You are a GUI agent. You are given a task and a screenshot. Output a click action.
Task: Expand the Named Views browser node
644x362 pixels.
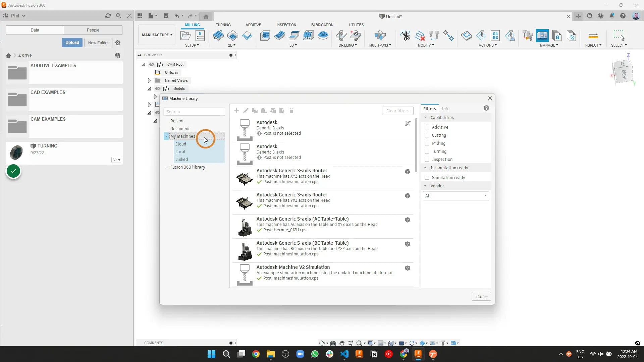coord(149,80)
